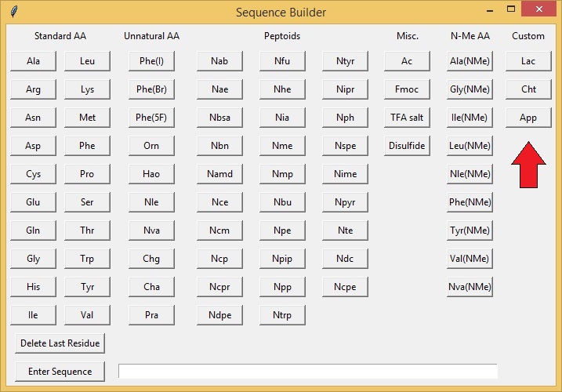The height and width of the screenshot is (392, 562).
Task: Add Ac acetyl cap
Action: [407, 61]
